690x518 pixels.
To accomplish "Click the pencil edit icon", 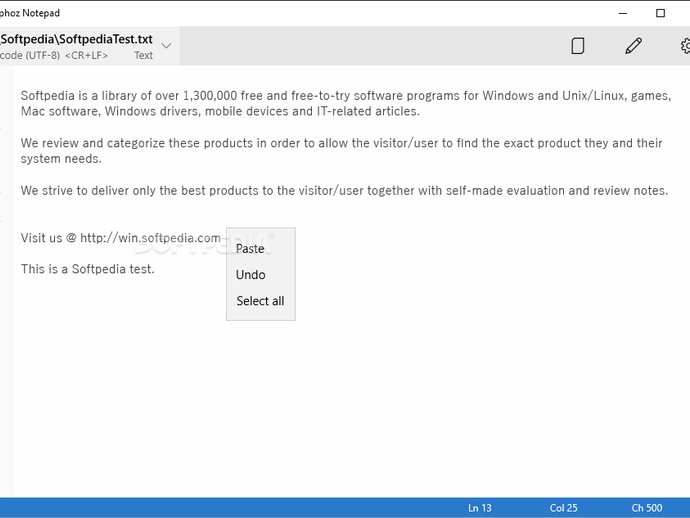I will 633,46.
